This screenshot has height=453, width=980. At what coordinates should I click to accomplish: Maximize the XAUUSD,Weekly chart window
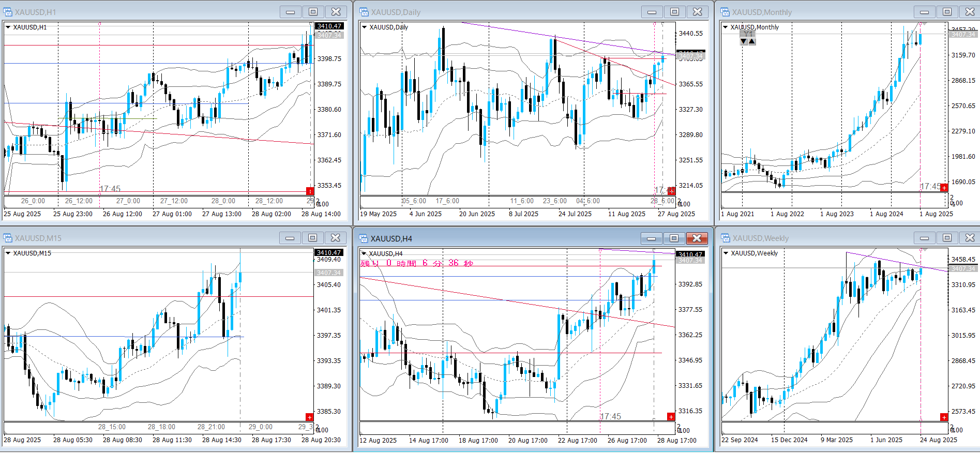tap(947, 238)
